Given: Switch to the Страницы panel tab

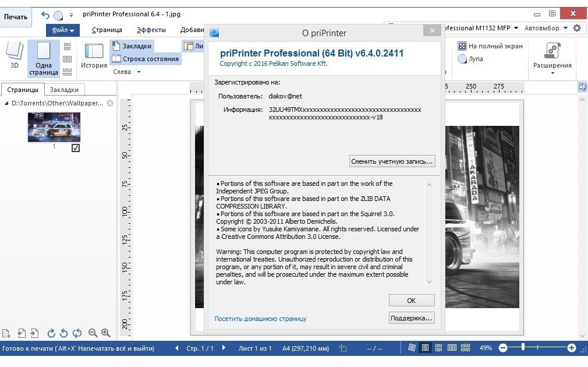Looking at the screenshot, I should (23, 90).
